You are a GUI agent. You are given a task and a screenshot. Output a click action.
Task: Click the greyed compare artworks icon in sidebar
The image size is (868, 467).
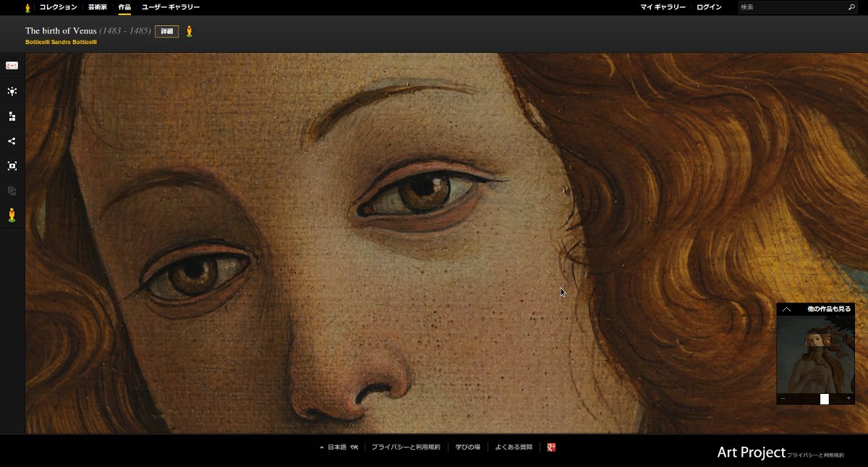12,190
